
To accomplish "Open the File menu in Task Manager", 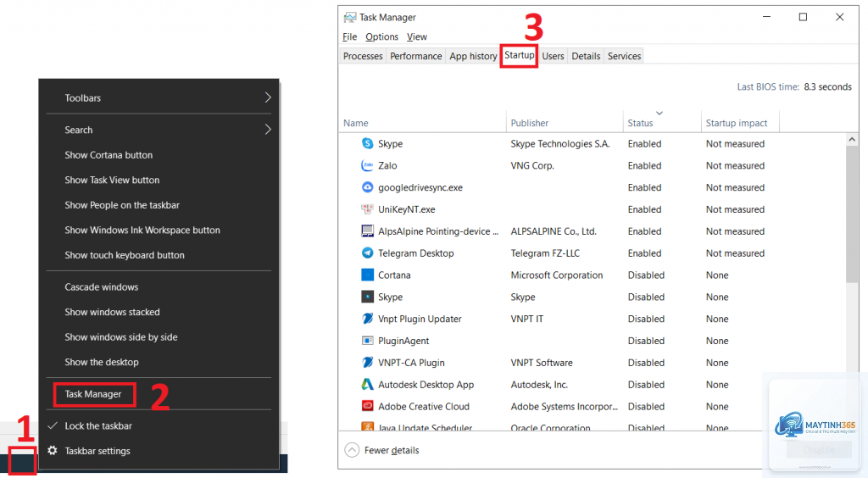I will click(x=350, y=36).
